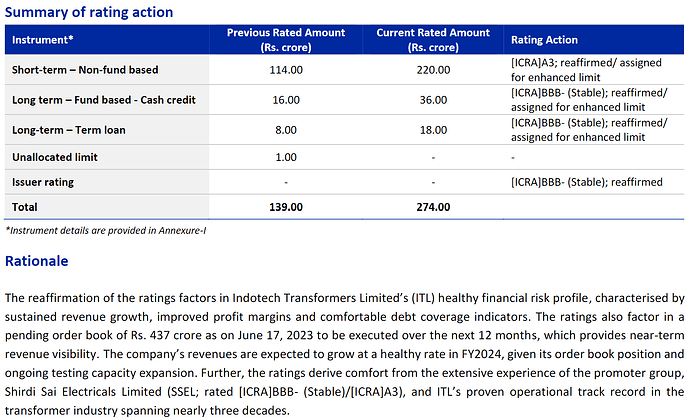The height and width of the screenshot is (419, 690).
Task: Click the "Rationale" section heading
Action: pos(37,261)
